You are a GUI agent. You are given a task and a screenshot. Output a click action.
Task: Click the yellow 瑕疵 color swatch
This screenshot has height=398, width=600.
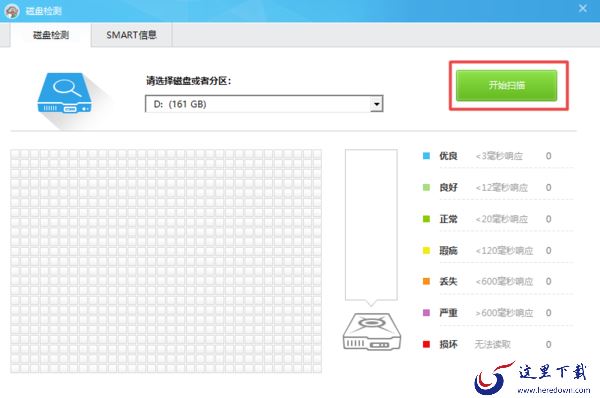pos(426,250)
